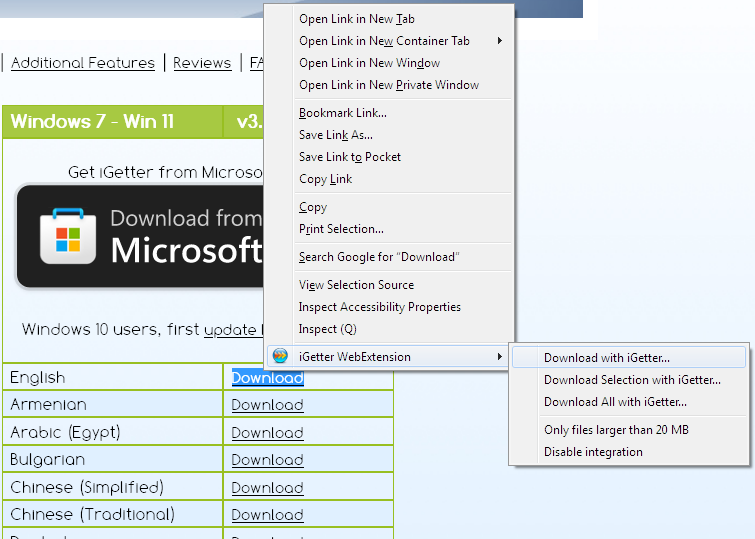This screenshot has width=755, height=539.
Task: Go to the Reviews link
Action: point(202,63)
